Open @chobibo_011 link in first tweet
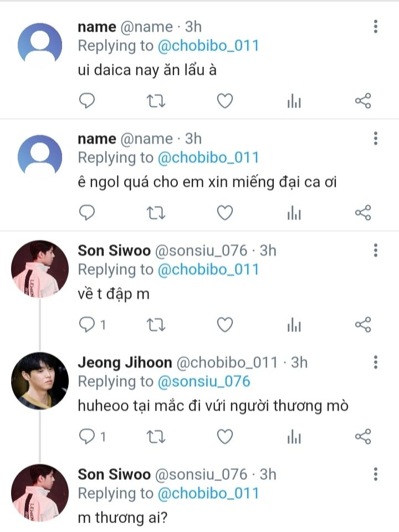 (208, 45)
